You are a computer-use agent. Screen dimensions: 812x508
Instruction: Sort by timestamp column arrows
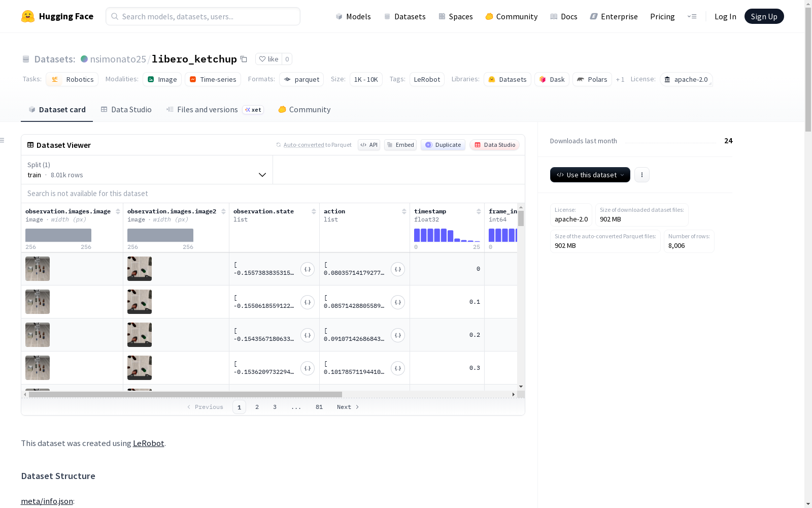click(479, 211)
